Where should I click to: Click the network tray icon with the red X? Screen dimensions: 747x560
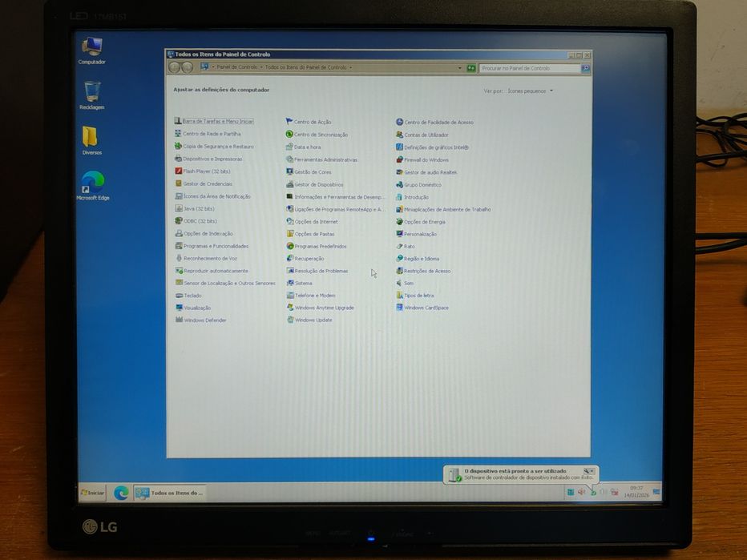point(615,492)
